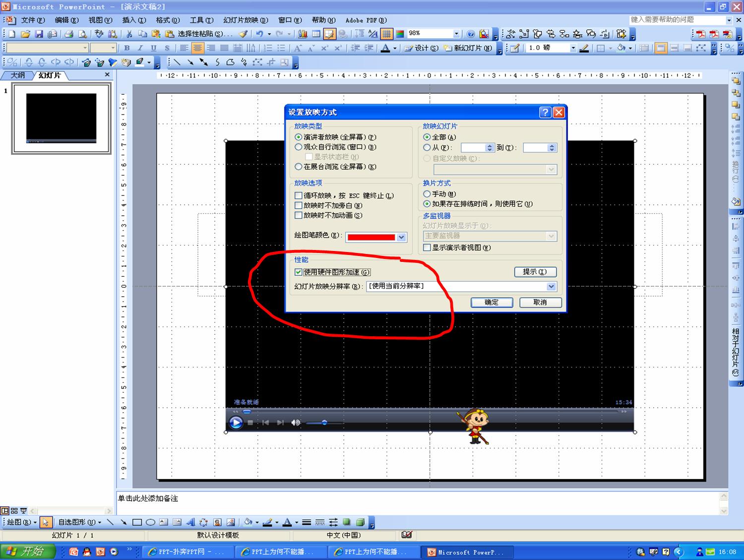Viewport: 744px width, 560px height.
Task: Click the Copy icon in toolbar
Action: pyautogui.click(x=142, y=34)
